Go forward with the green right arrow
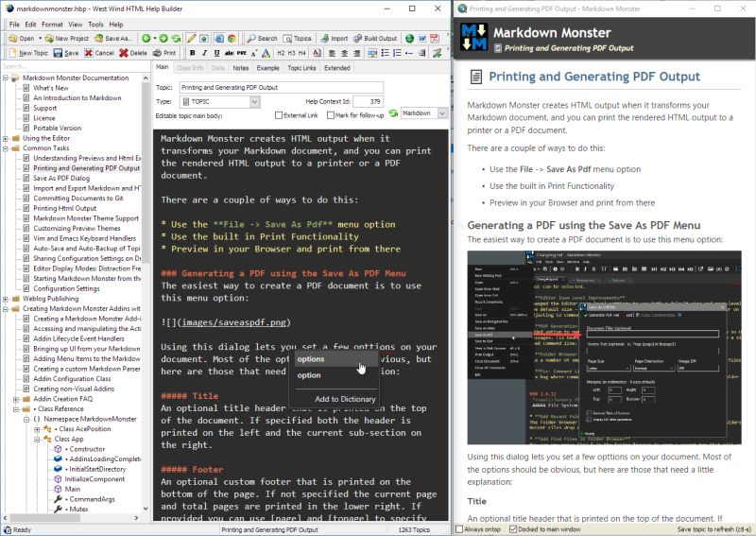Viewport: 756px width, 536px height. (x=163, y=38)
